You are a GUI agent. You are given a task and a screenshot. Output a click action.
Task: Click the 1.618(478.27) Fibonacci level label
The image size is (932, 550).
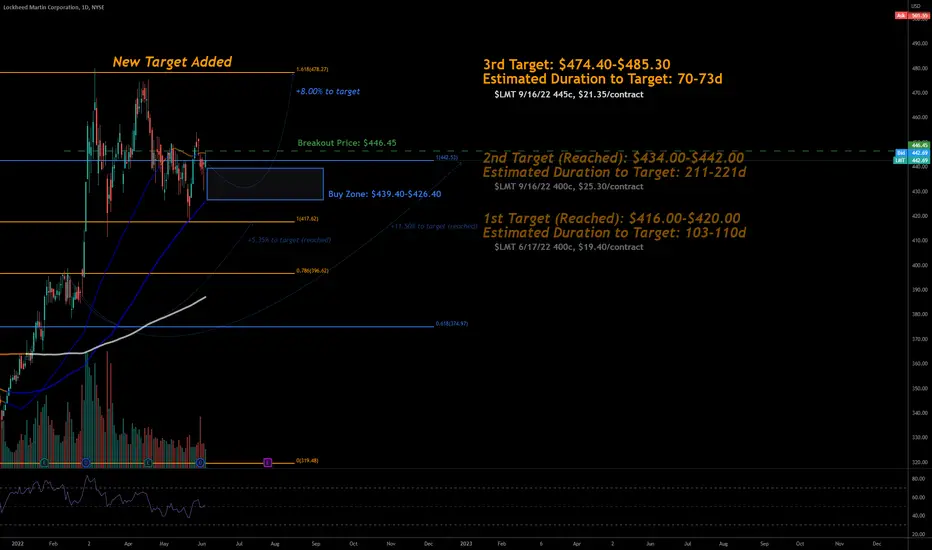click(312, 70)
